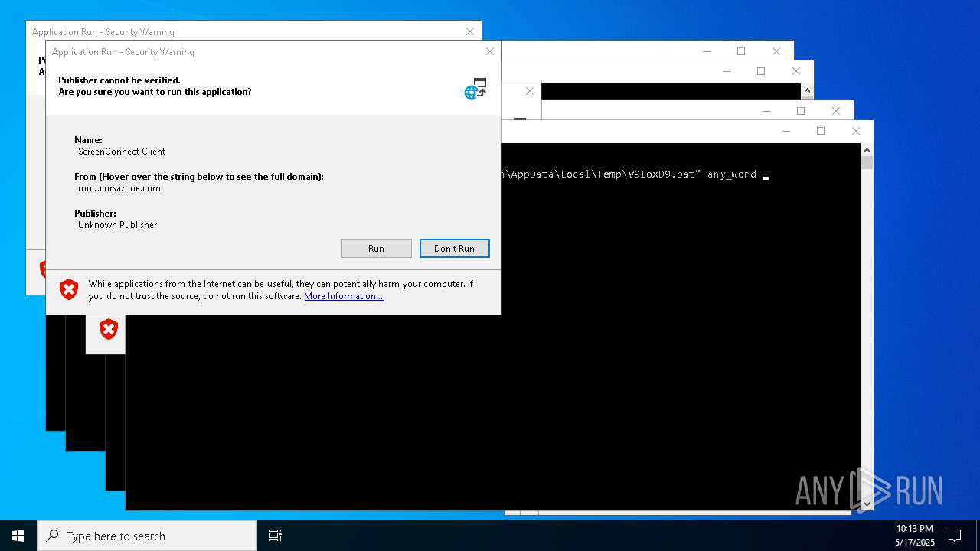Open the More Information link
Viewport: 980px width, 551px height.
(343, 296)
